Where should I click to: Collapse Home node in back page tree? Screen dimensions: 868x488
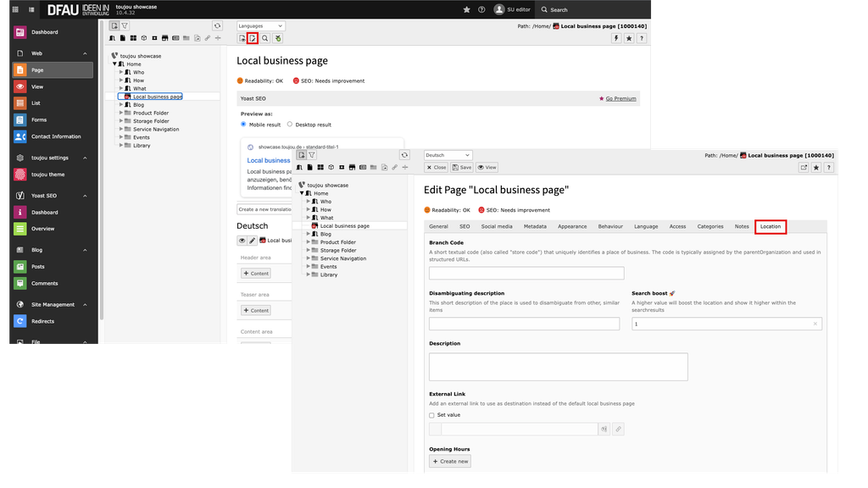pos(115,64)
